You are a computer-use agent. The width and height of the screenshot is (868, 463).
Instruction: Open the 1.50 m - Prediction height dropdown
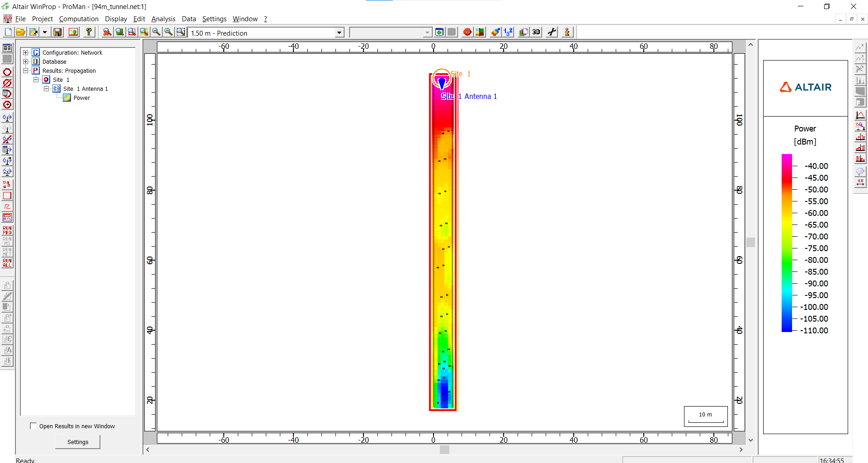pos(339,33)
